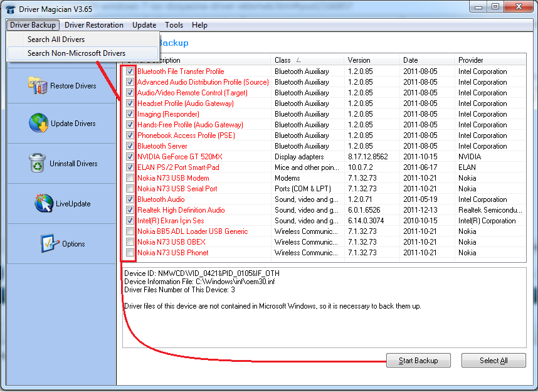The width and height of the screenshot is (538, 392).
Task: Choose Search Non-Microsoft Drivers menu entry
Action: point(83,53)
